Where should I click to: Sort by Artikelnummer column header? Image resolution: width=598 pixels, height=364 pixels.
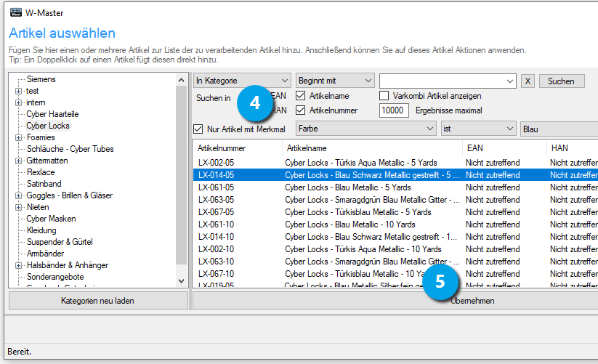[237, 148]
